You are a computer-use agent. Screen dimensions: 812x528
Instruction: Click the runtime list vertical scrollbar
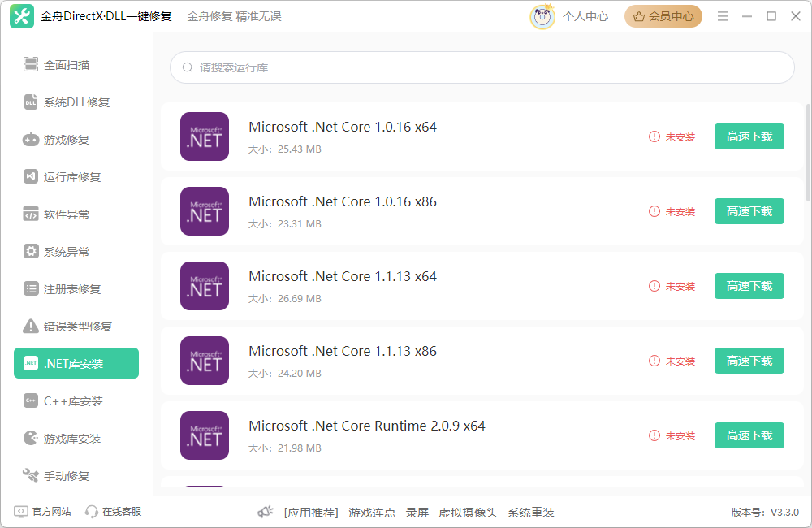tap(809, 153)
